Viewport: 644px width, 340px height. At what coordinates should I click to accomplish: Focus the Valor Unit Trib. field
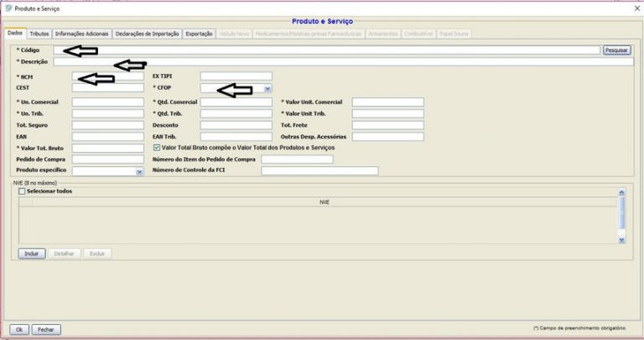(387, 113)
